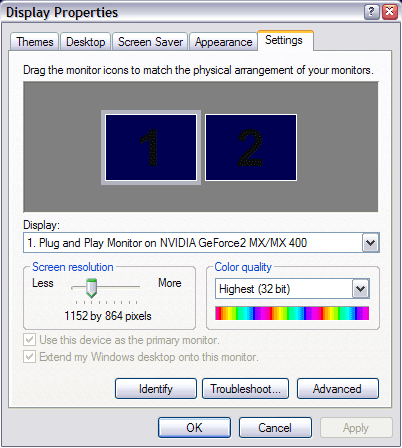
Task: Click the Identify button
Action: coord(156,389)
